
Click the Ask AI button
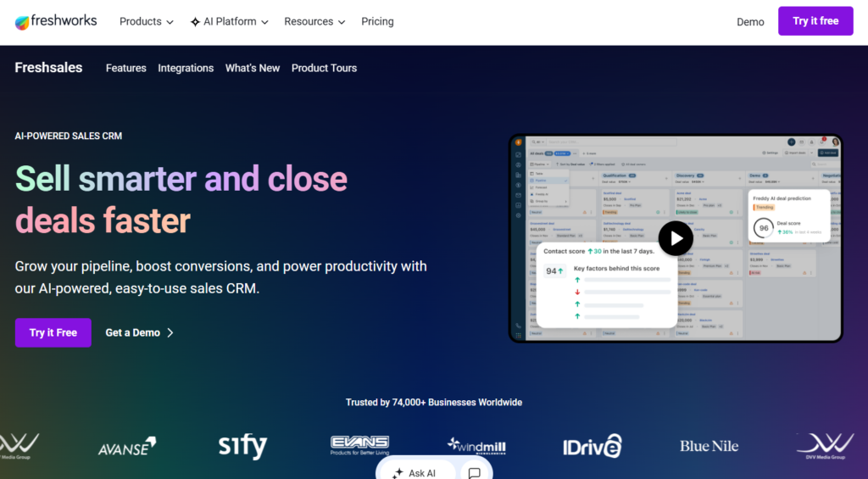[x=418, y=472]
